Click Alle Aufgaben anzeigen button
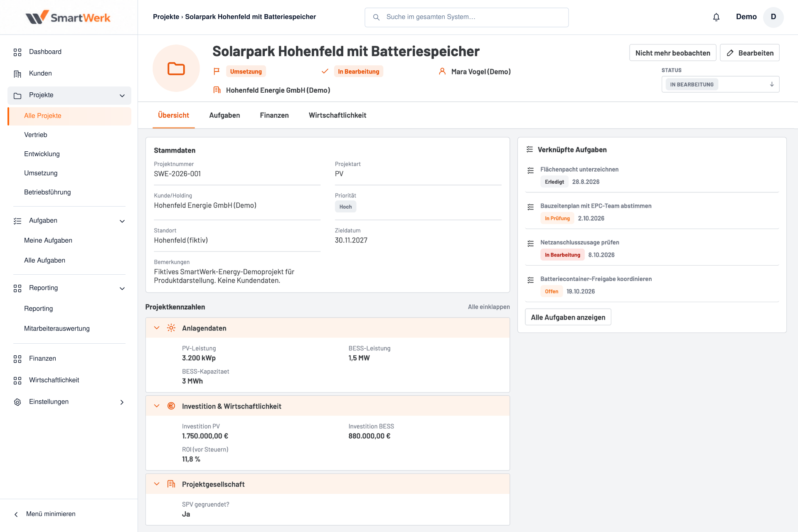 coord(568,317)
